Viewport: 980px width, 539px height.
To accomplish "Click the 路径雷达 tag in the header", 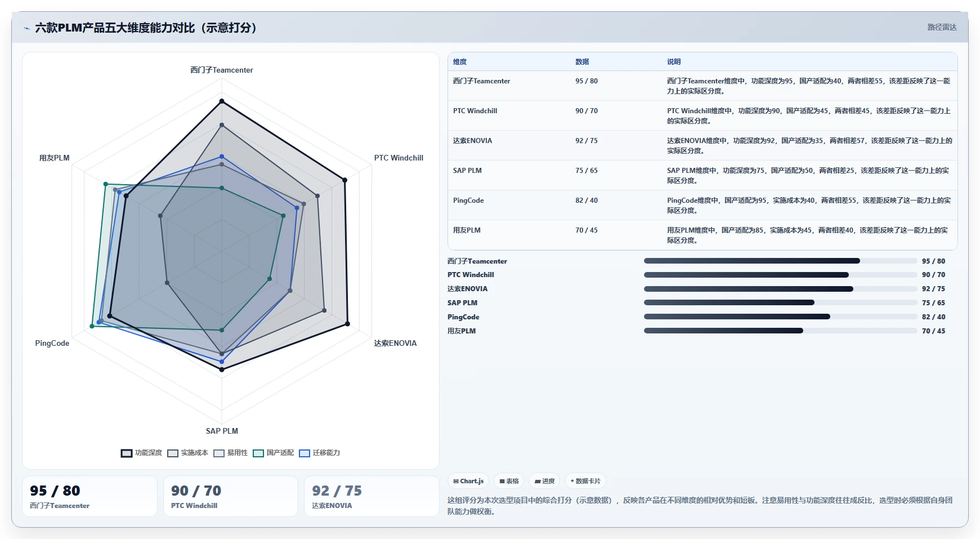I will coord(942,27).
